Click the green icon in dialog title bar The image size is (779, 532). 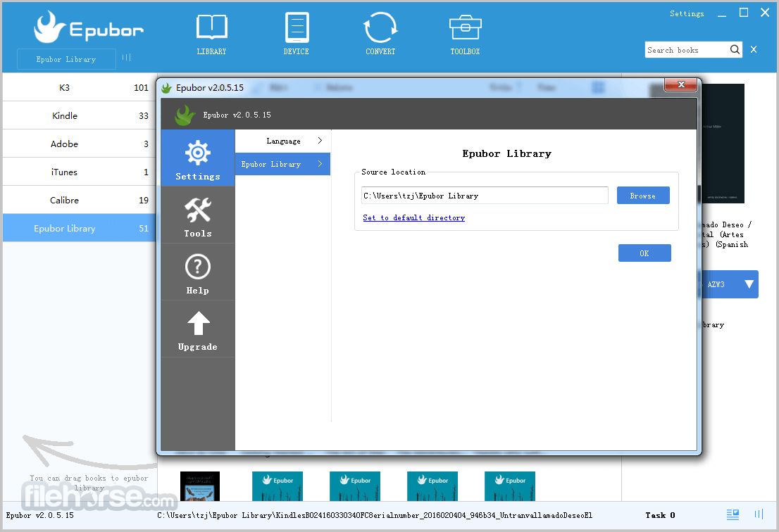click(x=166, y=88)
